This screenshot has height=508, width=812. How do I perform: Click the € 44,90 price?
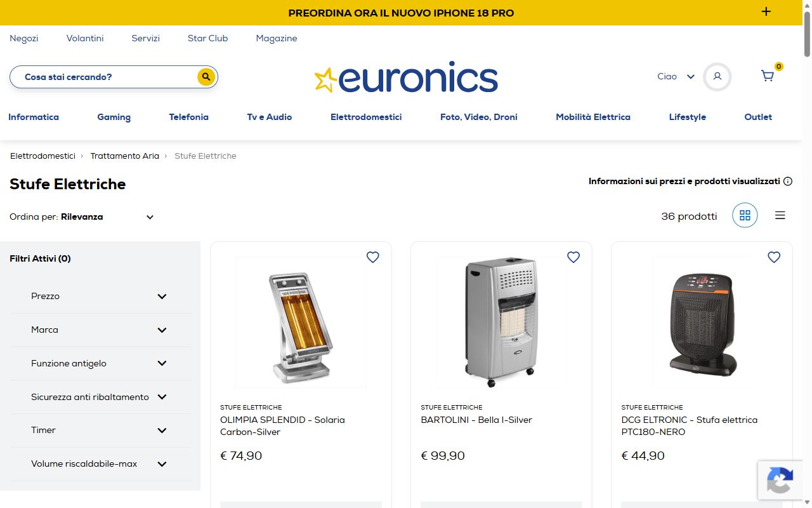(643, 456)
